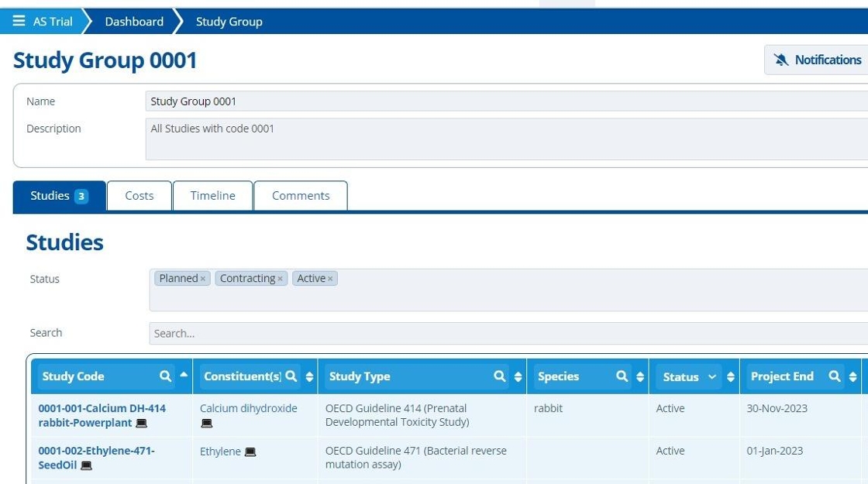Open study 0001-001-Calcium DH-414 rabbit-Powerplant
This screenshot has height=484, width=868.
point(102,415)
